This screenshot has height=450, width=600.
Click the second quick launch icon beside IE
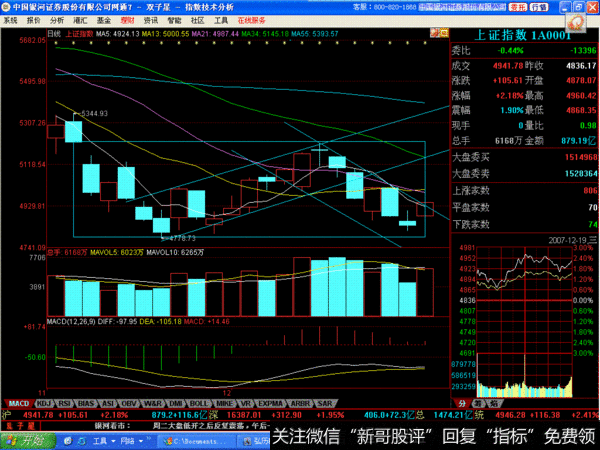[82, 441]
